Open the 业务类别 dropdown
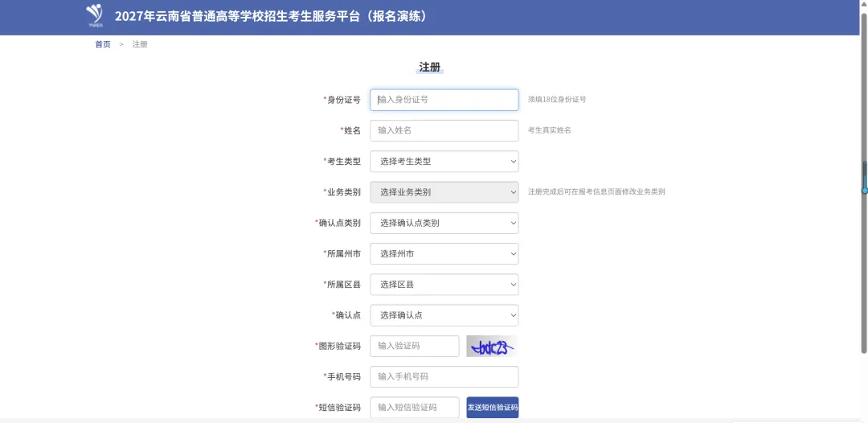The width and height of the screenshot is (868, 423). click(444, 192)
